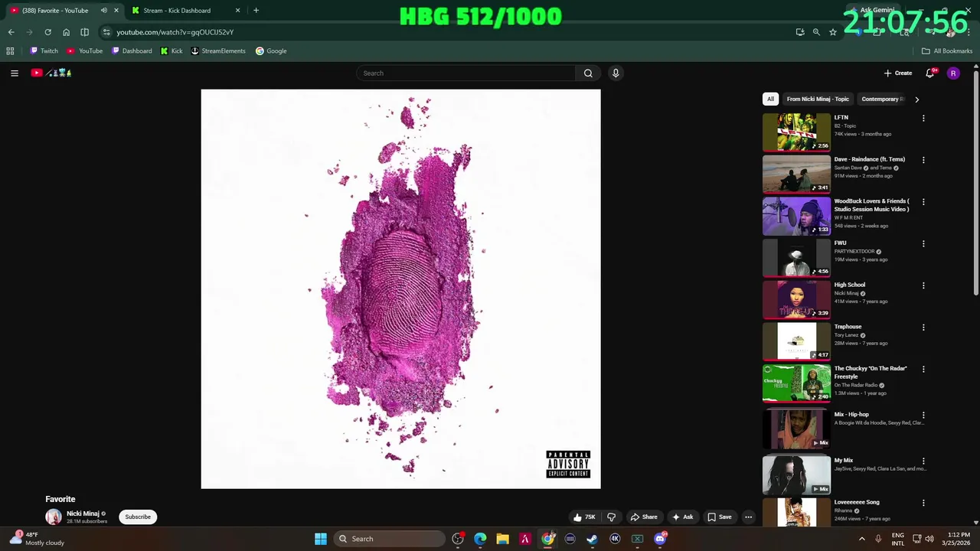Click the YouTube search field
The image size is (980, 551).
point(465,73)
